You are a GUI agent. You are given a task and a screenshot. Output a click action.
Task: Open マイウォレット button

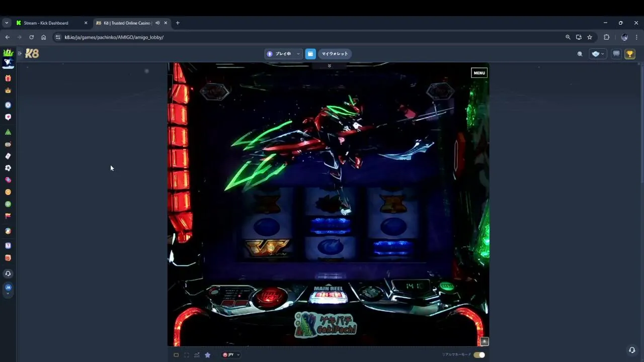click(x=335, y=54)
